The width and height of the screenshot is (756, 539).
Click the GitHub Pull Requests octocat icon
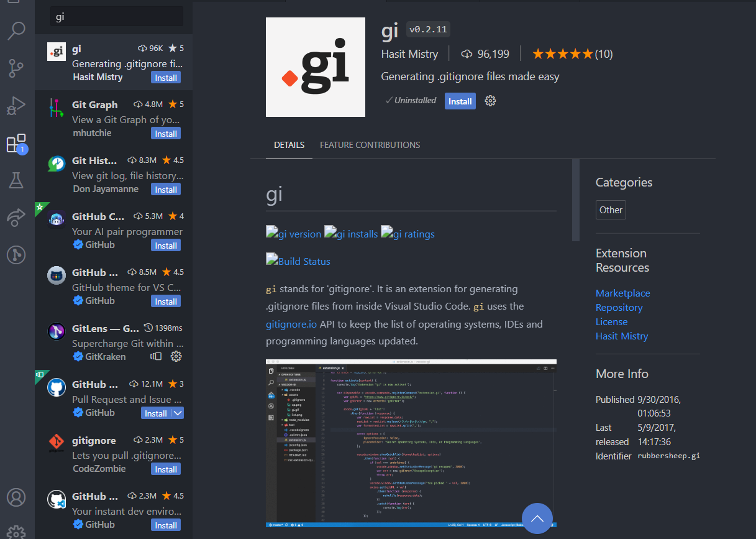pos(57,388)
